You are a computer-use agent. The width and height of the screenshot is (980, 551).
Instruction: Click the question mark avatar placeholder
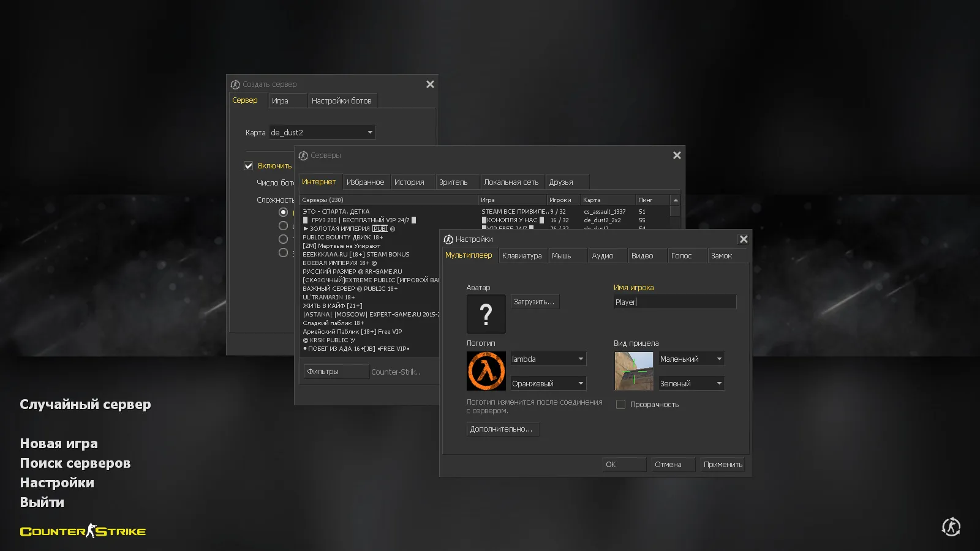(486, 314)
